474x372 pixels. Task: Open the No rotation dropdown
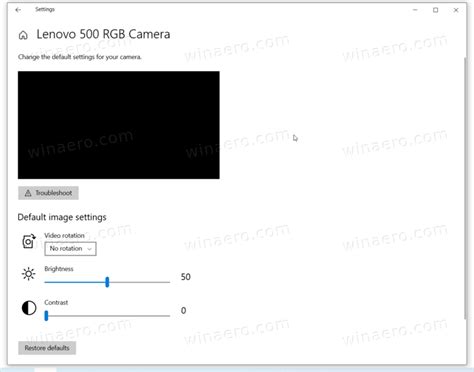(70, 249)
